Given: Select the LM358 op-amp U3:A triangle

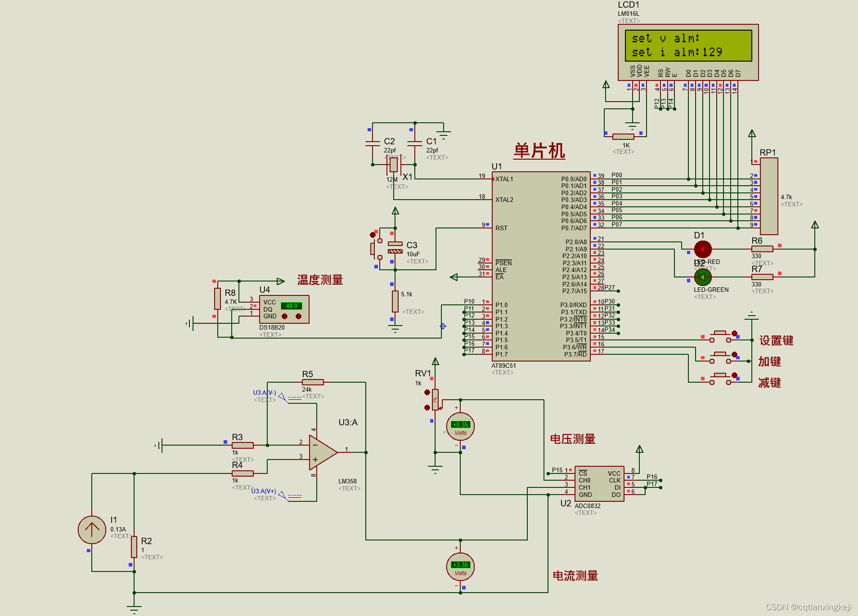Looking at the screenshot, I should [323, 452].
